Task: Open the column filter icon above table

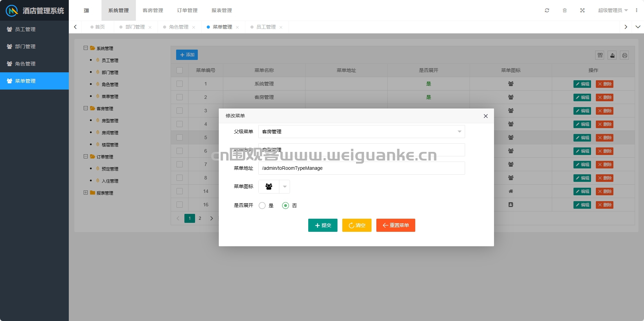Action: (600, 55)
